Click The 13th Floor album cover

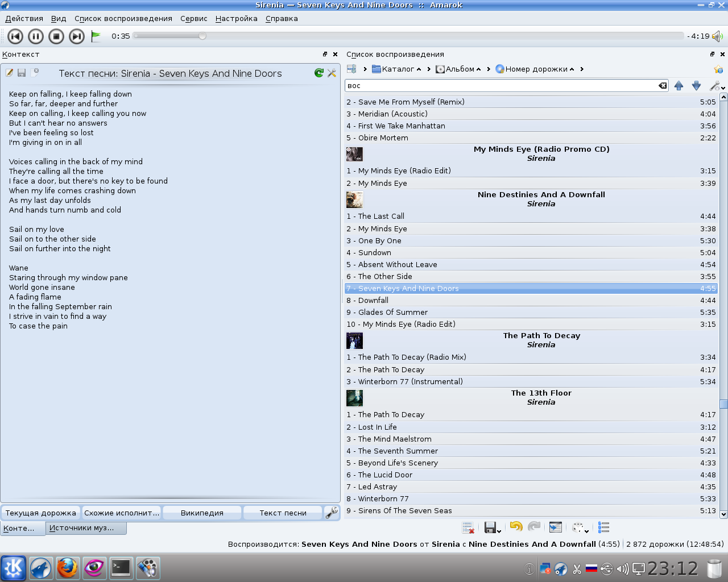pyautogui.click(x=354, y=398)
